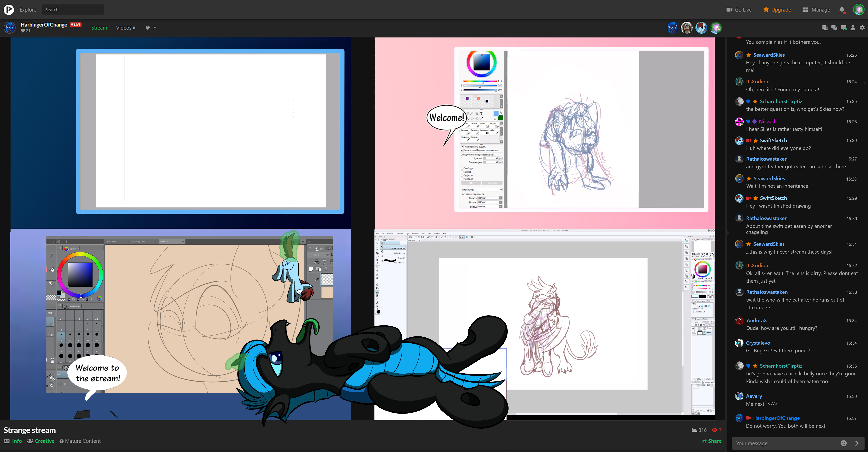Open chat settings gear icon

click(862, 28)
